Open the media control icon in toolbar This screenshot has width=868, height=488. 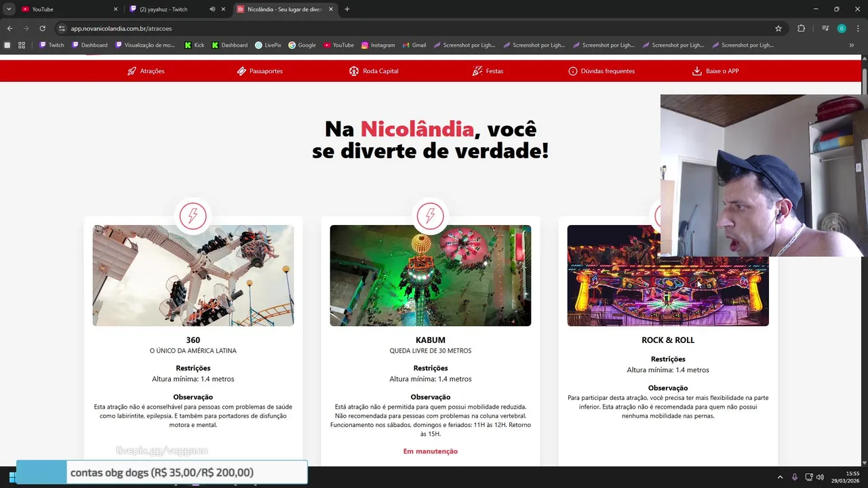click(825, 28)
